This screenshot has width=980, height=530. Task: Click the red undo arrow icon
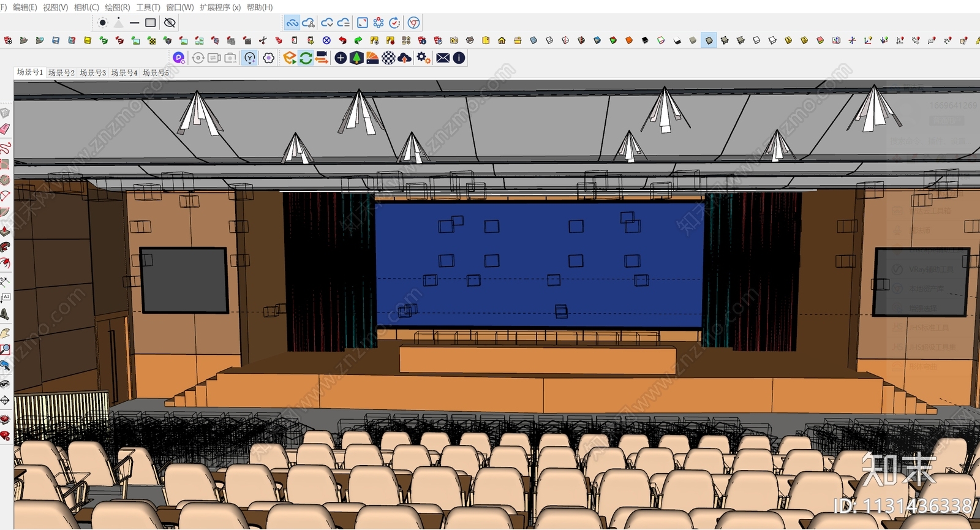tap(342, 40)
